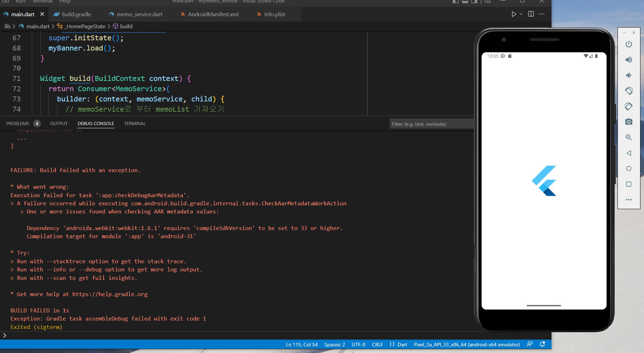
Task: Open the Terminal menu in the menu bar
Action: click(x=42, y=1)
